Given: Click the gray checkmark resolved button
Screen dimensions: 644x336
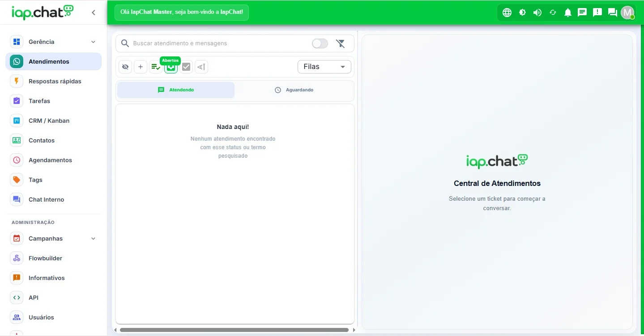Looking at the screenshot, I should [x=186, y=67].
